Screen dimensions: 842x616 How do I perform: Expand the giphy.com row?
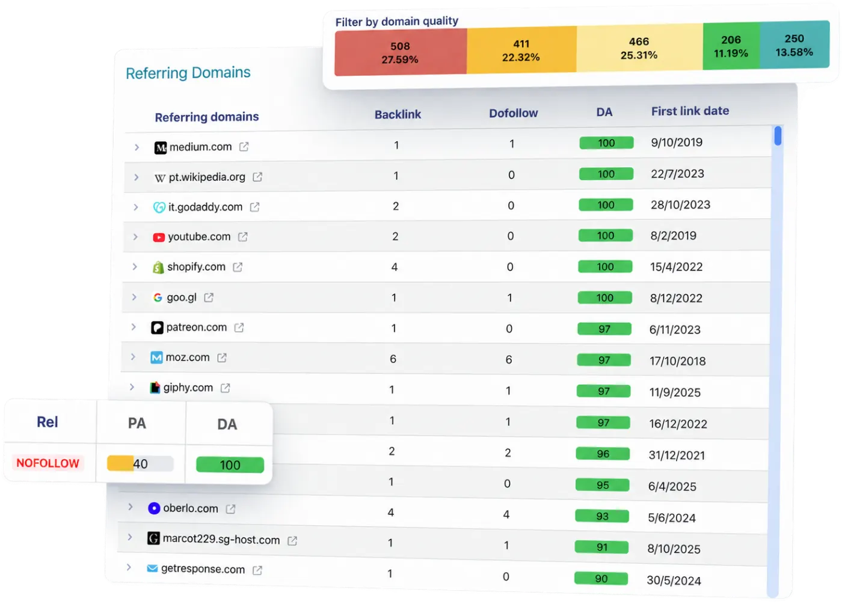click(x=132, y=387)
